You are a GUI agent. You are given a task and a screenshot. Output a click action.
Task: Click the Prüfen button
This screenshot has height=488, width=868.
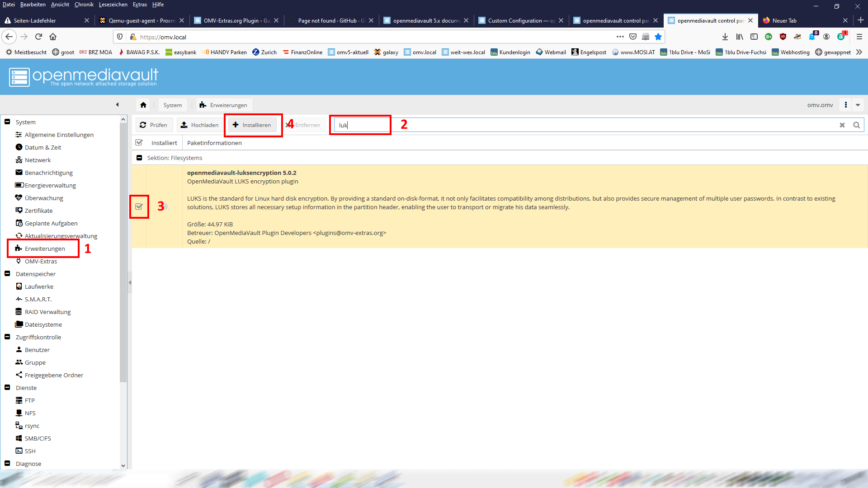[154, 125]
